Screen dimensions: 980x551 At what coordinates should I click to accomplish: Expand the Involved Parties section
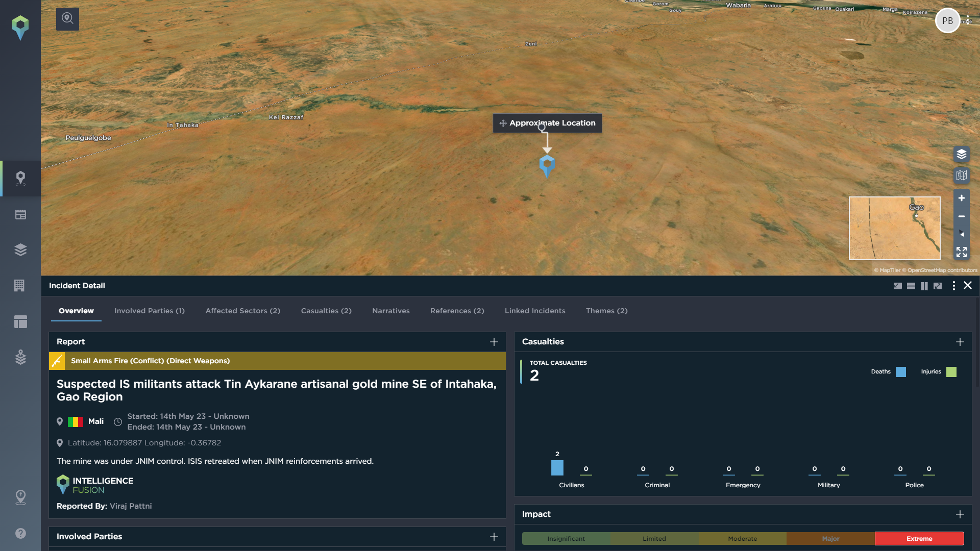[495, 536]
